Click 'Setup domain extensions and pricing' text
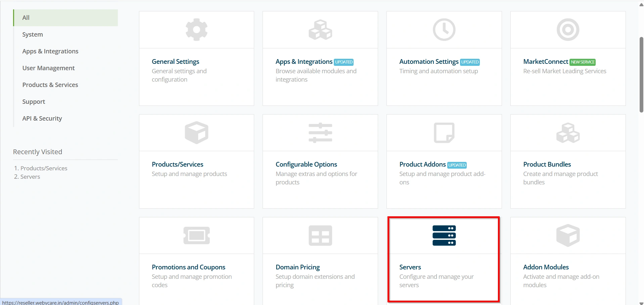The height and width of the screenshot is (305, 644). (x=315, y=281)
